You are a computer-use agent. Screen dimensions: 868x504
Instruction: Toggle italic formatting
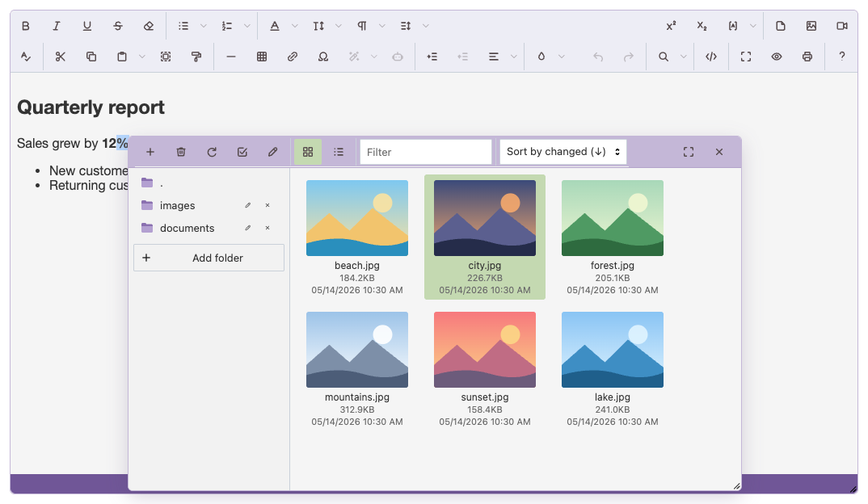pyautogui.click(x=56, y=26)
